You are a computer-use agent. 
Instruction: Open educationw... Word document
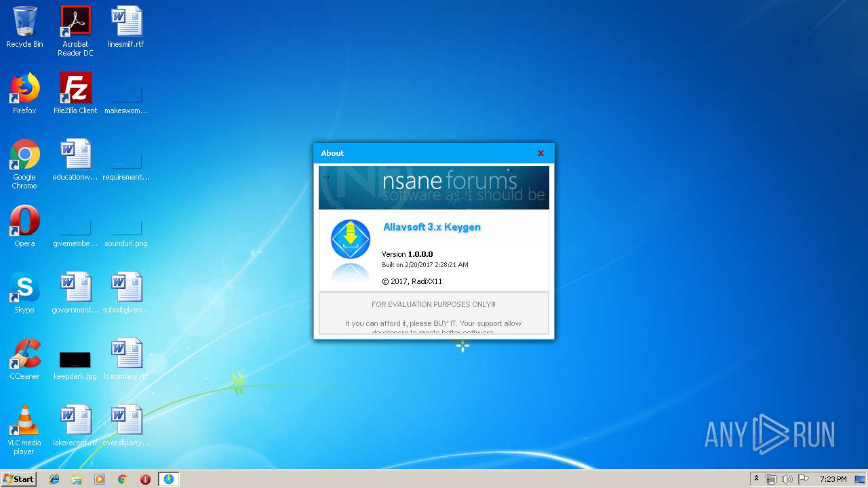[75, 160]
